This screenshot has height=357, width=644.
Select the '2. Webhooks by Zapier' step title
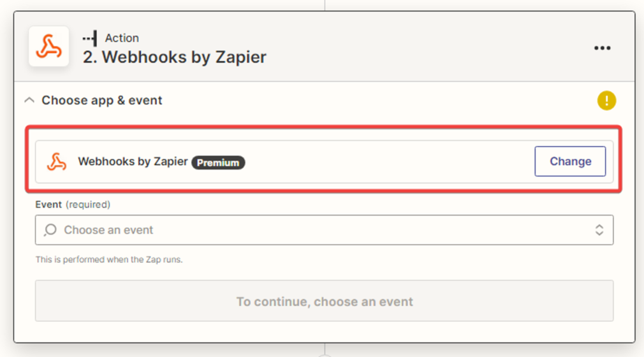(x=175, y=57)
